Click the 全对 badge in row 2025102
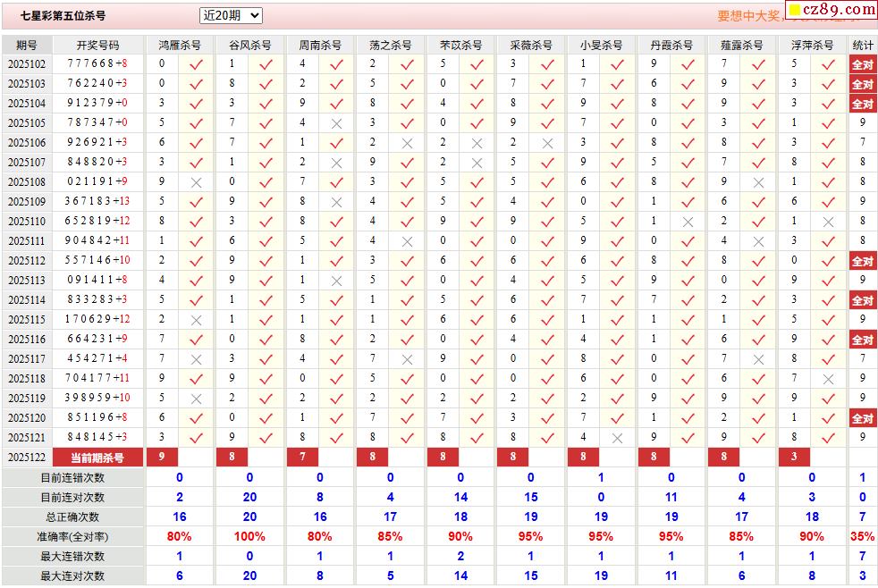 coord(862,64)
